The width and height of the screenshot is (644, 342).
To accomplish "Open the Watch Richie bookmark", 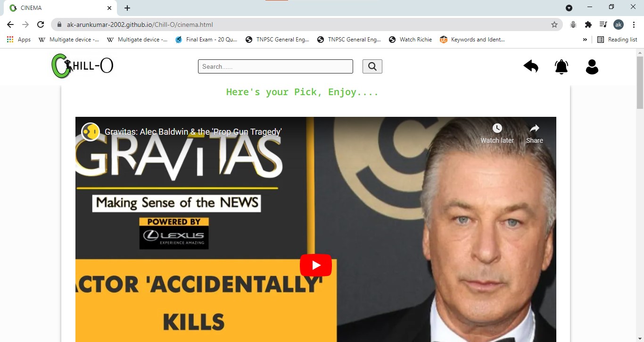I will (410, 40).
